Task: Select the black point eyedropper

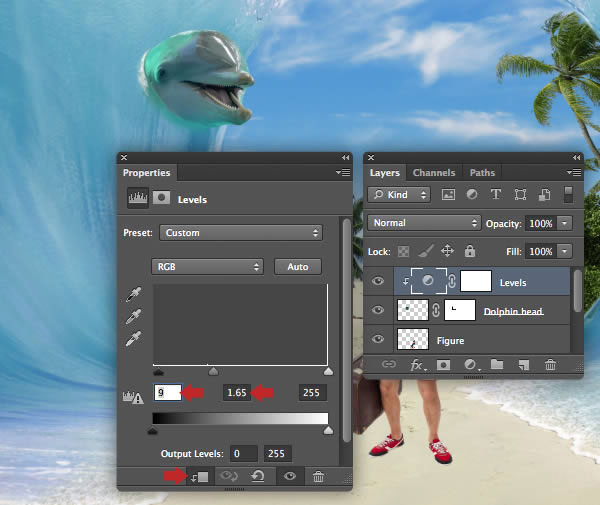Action: click(x=134, y=294)
